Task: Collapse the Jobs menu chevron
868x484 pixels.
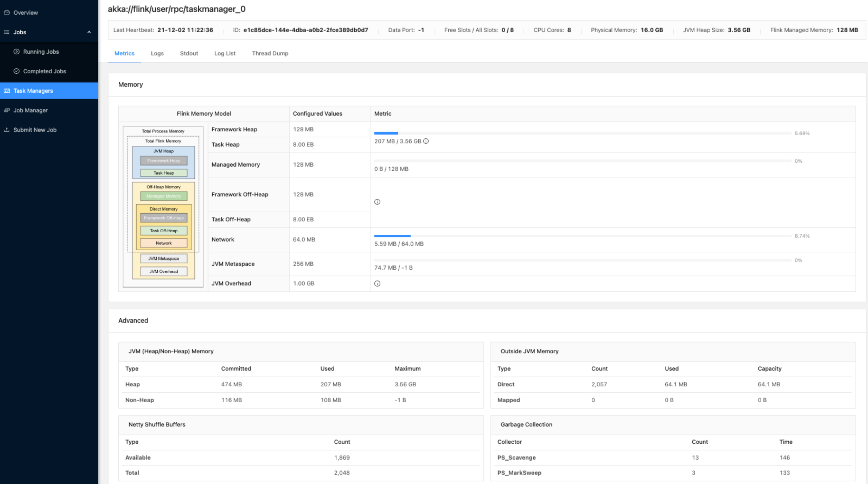Action: pyautogui.click(x=89, y=32)
